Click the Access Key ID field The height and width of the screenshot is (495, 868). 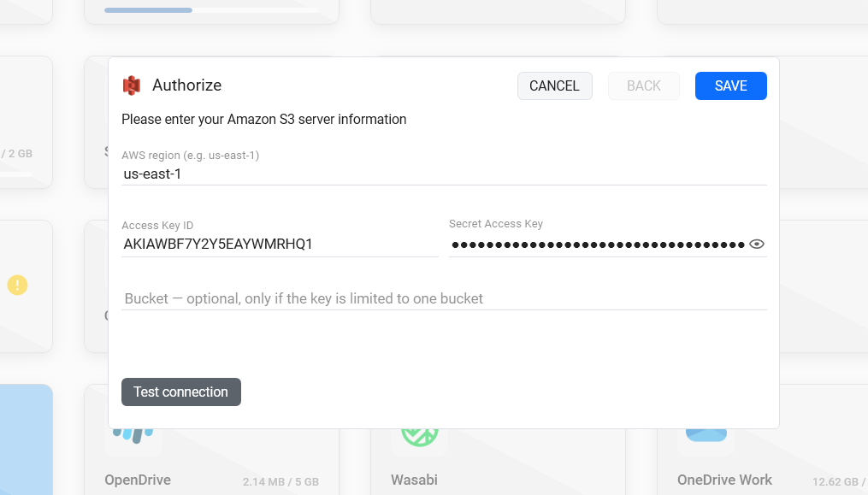(280, 245)
